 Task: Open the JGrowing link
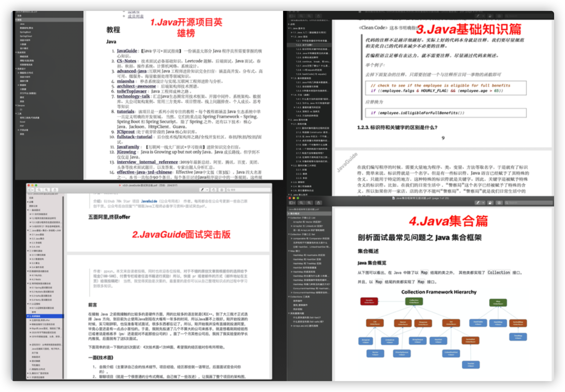(126, 152)
